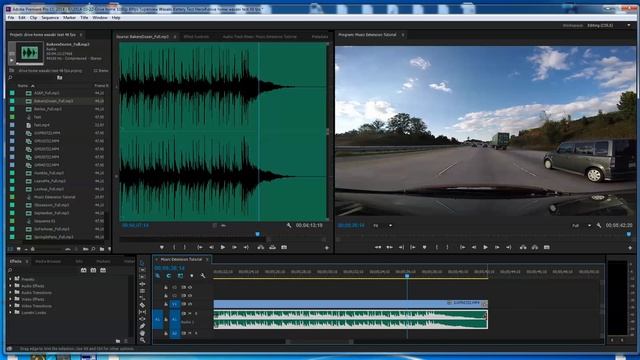640x360 pixels.
Task: Click Lift button in Program monitor
Action: 523,247
